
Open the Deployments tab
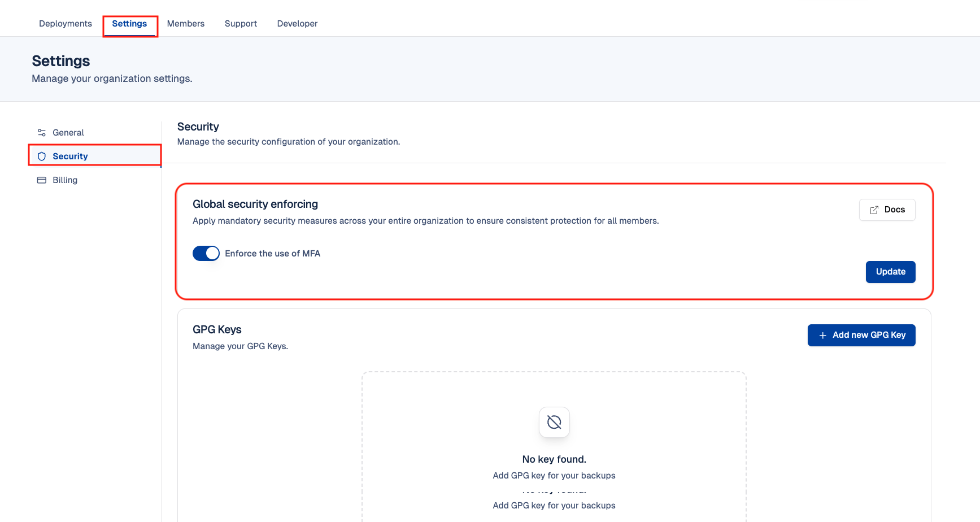(65, 24)
